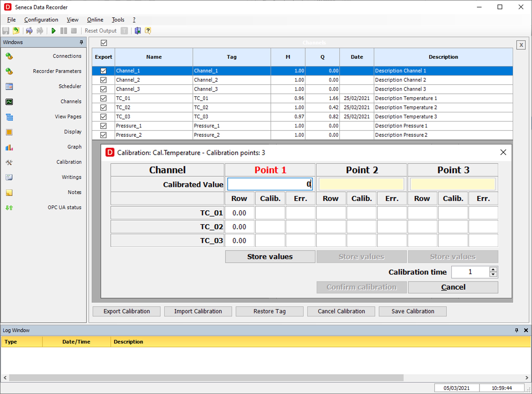Click Import Calibration button
The image size is (532, 394).
(198, 311)
